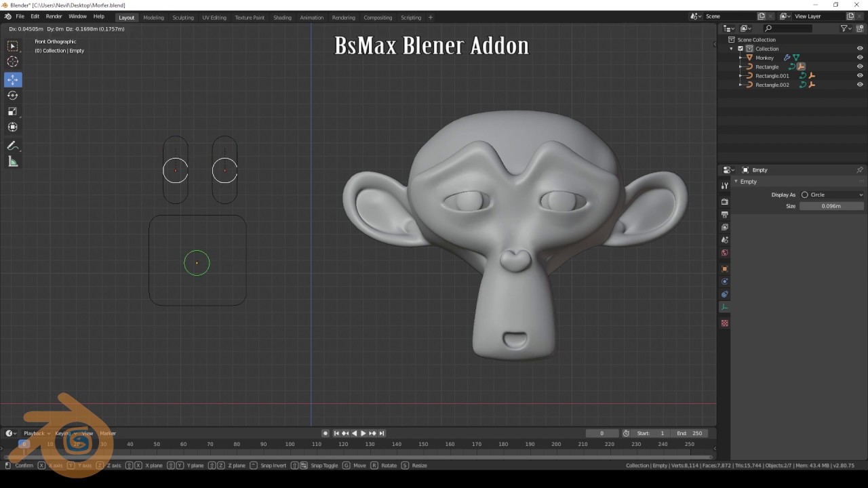Play the animation forward

click(363, 433)
